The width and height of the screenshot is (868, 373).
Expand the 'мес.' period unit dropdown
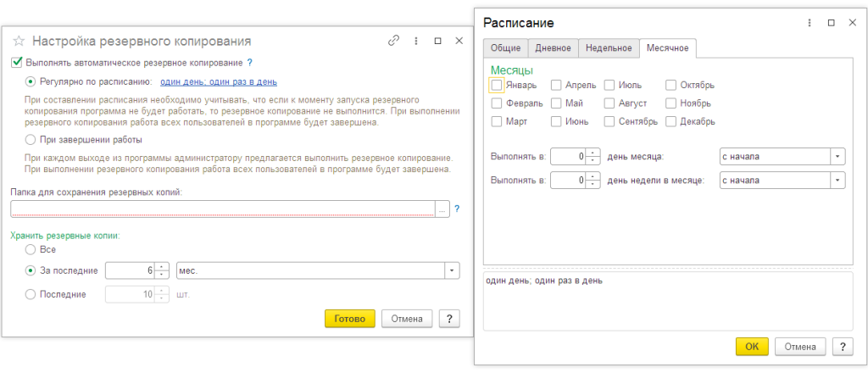453,270
